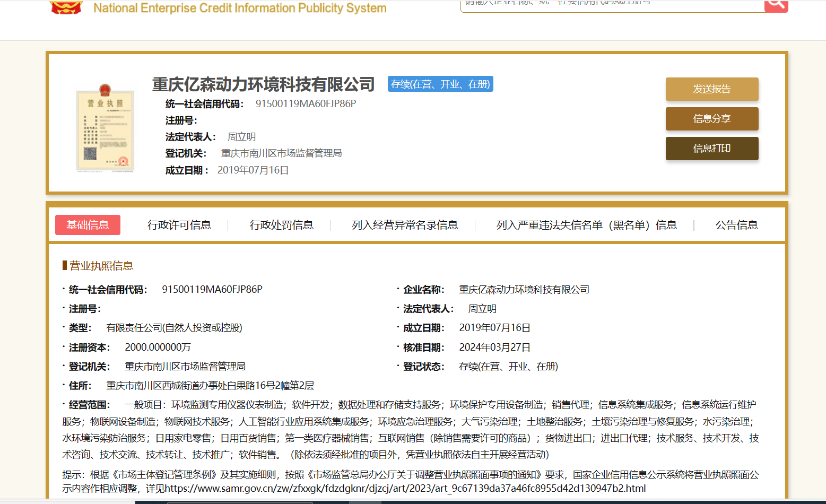
Task: Click the 发送报告 button
Action: tap(712, 89)
